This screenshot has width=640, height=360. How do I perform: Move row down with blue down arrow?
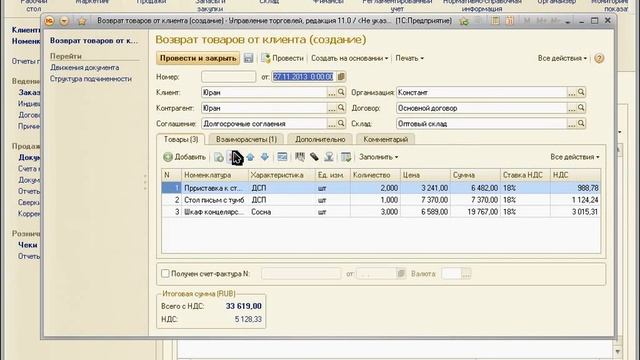tap(264, 157)
